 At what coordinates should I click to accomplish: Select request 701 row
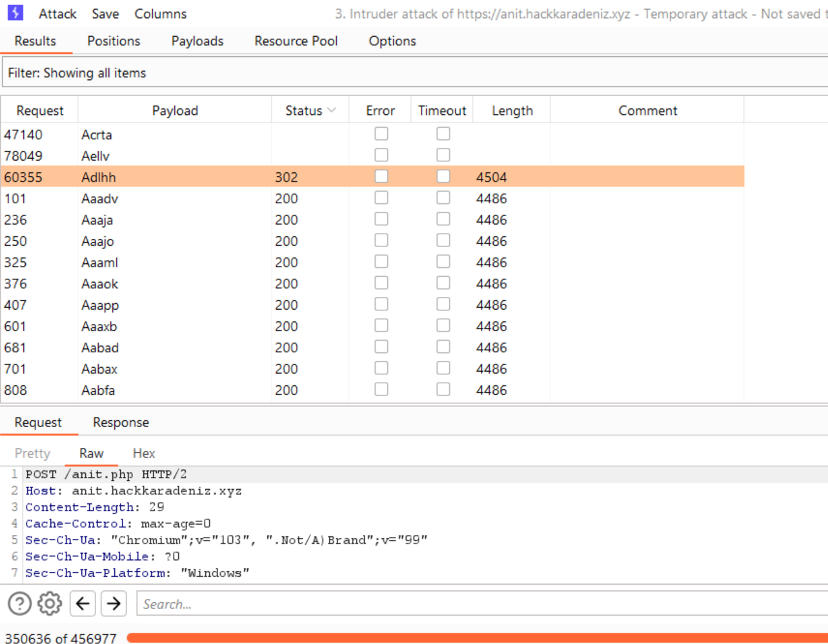pos(372,368)
